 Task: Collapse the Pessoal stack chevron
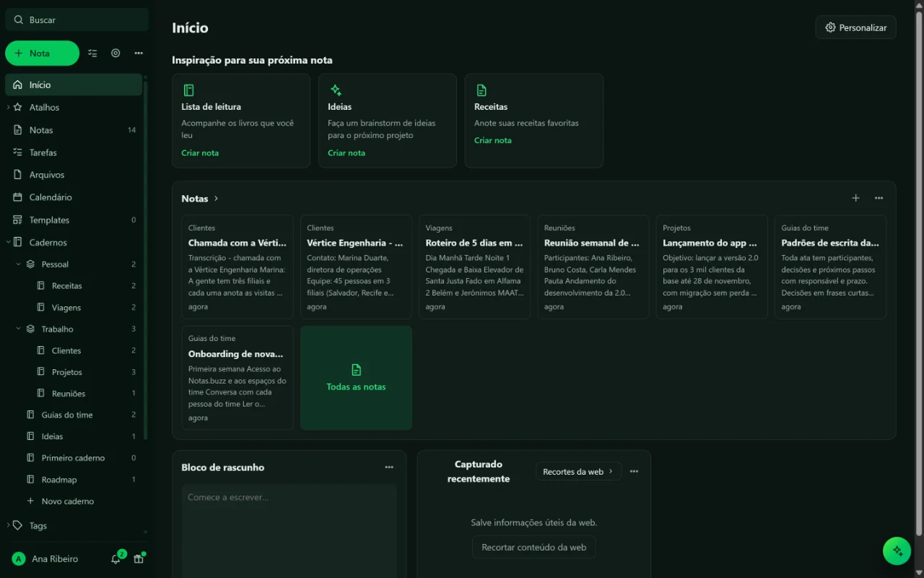pyautogui.click(x=19, y=264)
